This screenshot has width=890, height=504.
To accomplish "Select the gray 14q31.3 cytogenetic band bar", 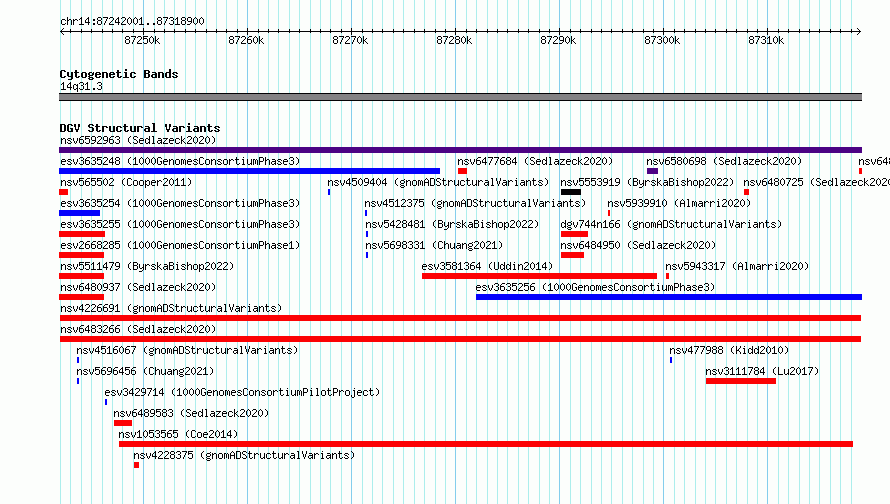I will click(x=460, y=97).
